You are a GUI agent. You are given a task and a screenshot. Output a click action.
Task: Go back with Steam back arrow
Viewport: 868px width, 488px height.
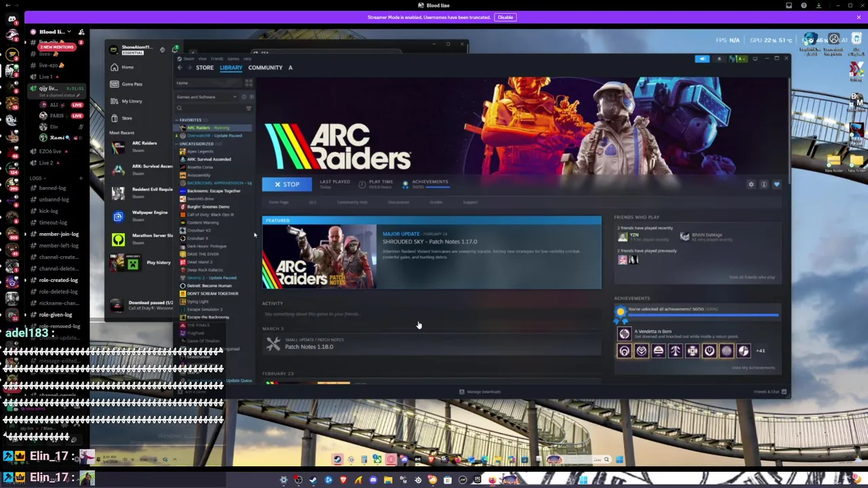(x=180, y=68)
